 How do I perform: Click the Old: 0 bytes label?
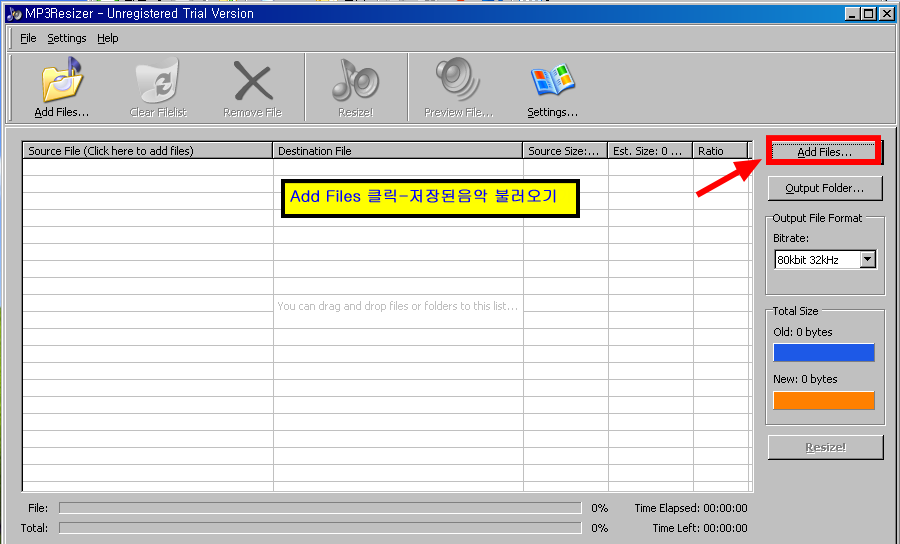click(802, 332)
